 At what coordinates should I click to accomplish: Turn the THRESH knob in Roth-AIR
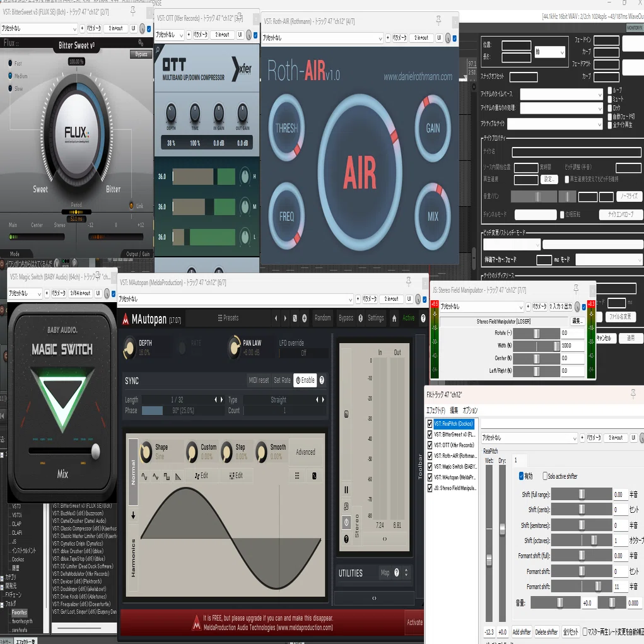286,128
